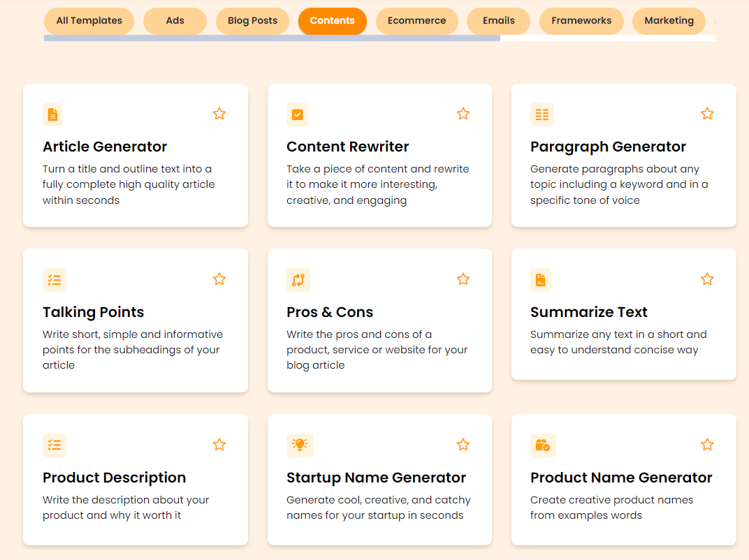Click the Article Generator document icon
Viewport: 749px width, 560px height.
[x=53, y=115]
